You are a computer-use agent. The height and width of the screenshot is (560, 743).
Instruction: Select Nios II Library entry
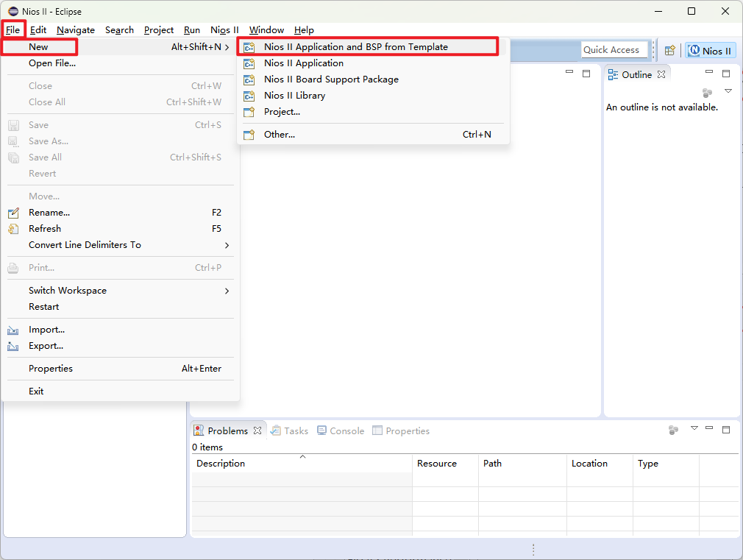click(x=373, y=96)
